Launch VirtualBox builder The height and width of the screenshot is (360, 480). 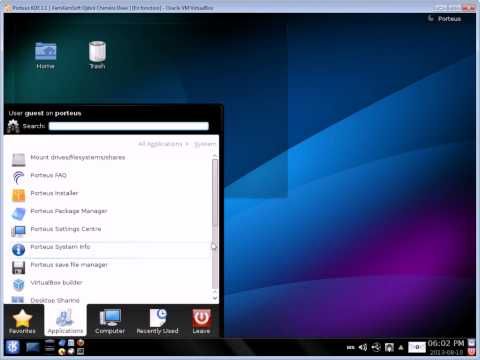[x=110, y=284]
